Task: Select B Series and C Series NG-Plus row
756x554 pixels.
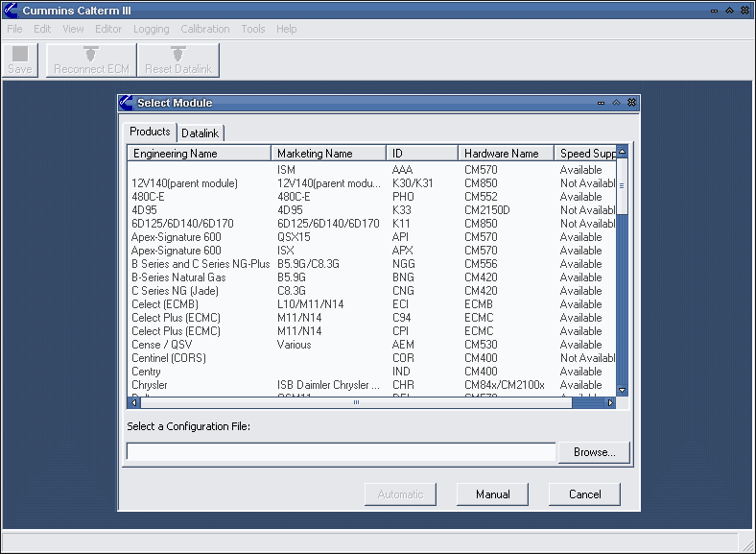Action: (371, 264)
